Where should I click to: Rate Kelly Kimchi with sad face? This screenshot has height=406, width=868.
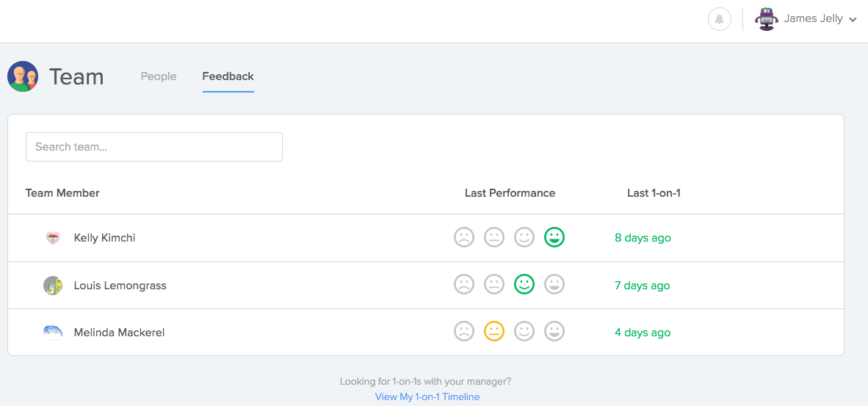(464, 238)
